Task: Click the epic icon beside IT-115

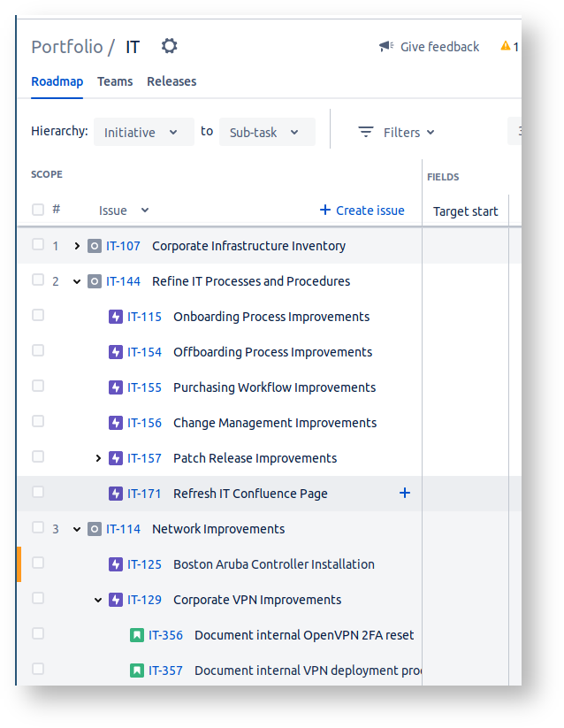Action: (x=116, y=317)
